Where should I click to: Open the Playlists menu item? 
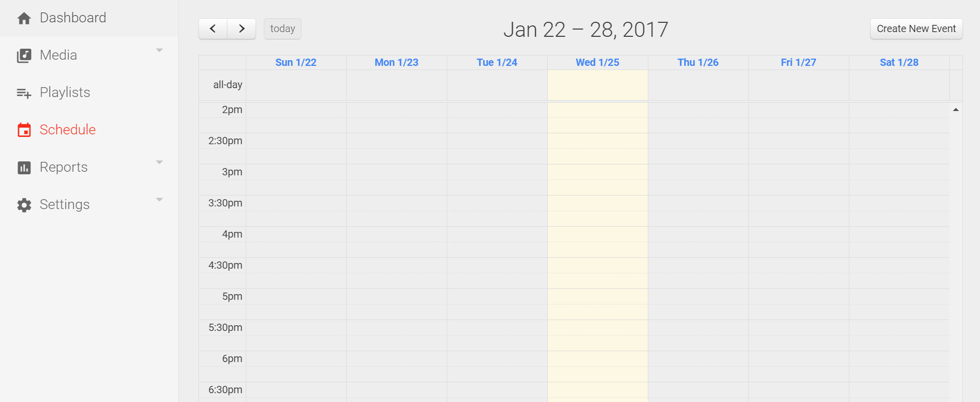pyautogui.click(x=89, y=92)
